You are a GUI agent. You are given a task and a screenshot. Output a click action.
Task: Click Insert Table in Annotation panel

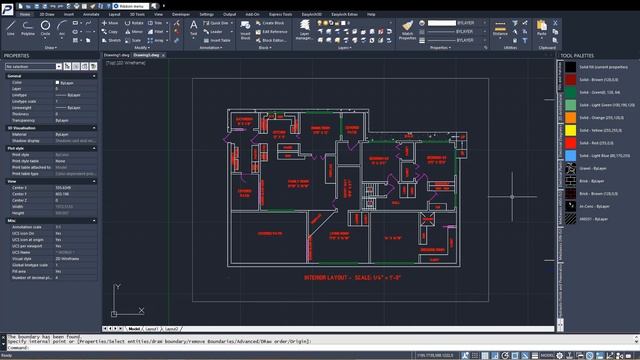[x=217, y=40]
